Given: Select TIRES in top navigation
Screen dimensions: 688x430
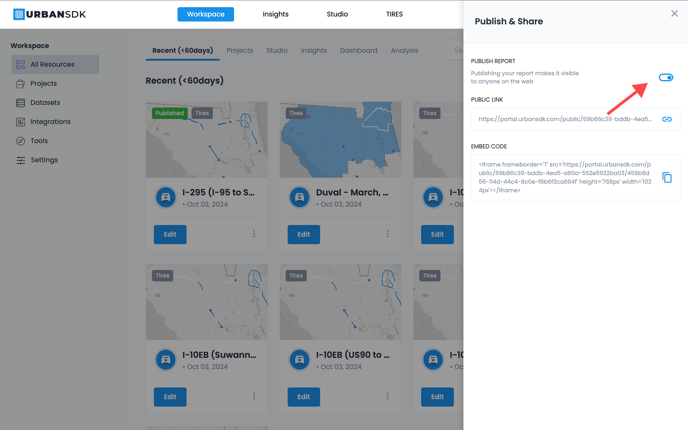Looking at the screenshot, I should (x=394, y=14).
